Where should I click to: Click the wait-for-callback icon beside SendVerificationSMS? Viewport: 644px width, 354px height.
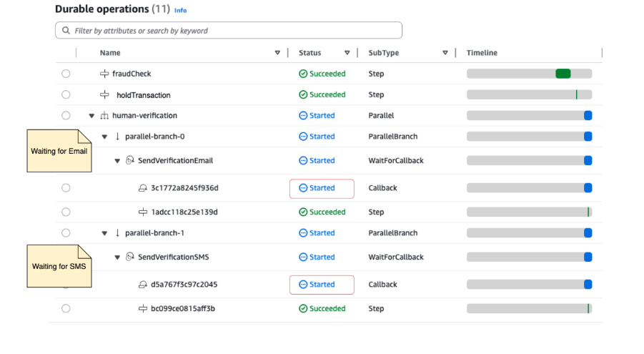pyautogui.click(x=130, y=257)
